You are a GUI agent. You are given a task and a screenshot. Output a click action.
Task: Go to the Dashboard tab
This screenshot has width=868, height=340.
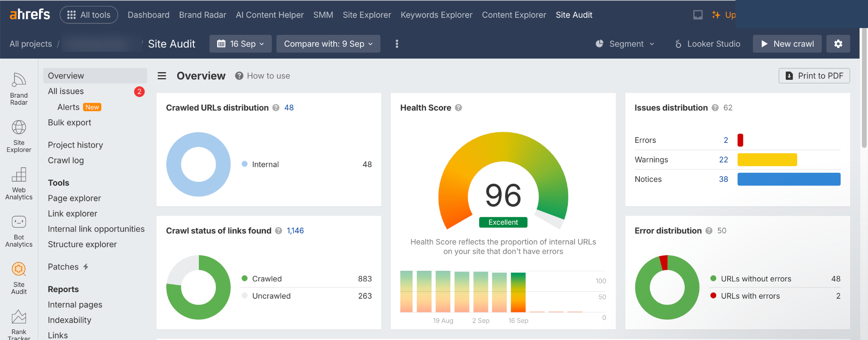pyautogui.click(x=148, y=15)
